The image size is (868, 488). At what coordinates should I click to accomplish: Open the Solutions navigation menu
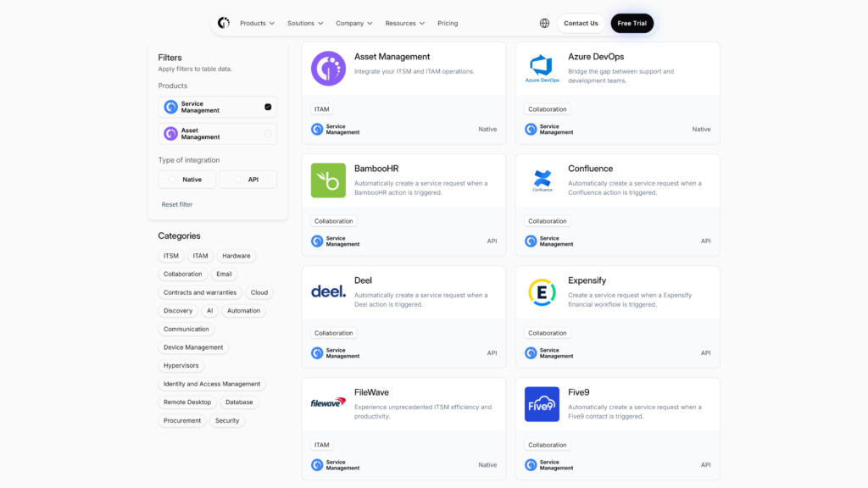(305, 23)
